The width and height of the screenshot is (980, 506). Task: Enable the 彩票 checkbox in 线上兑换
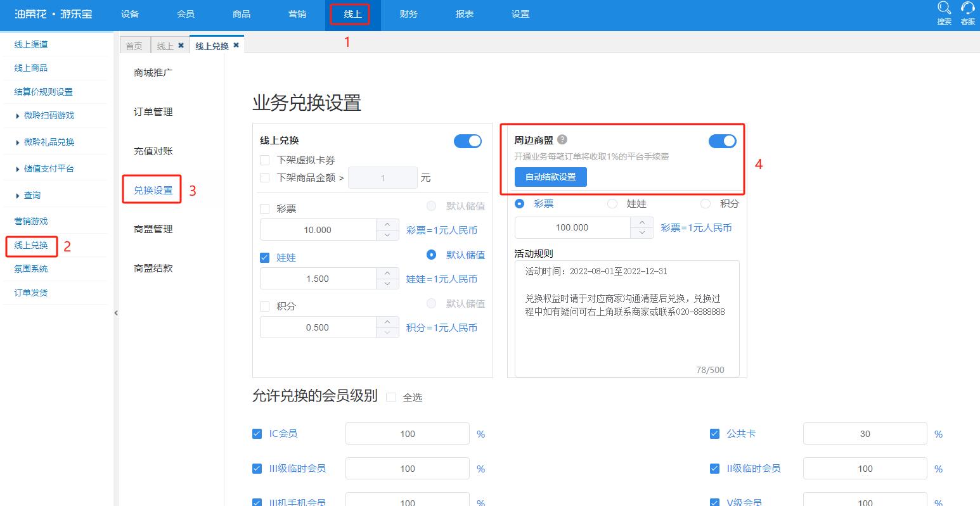265,208
